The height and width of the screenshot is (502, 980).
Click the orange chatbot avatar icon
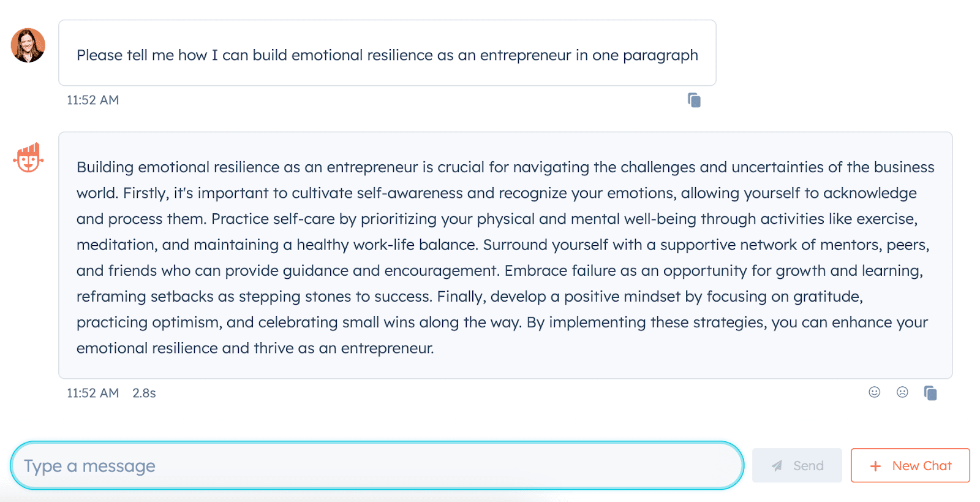[28, 158]
